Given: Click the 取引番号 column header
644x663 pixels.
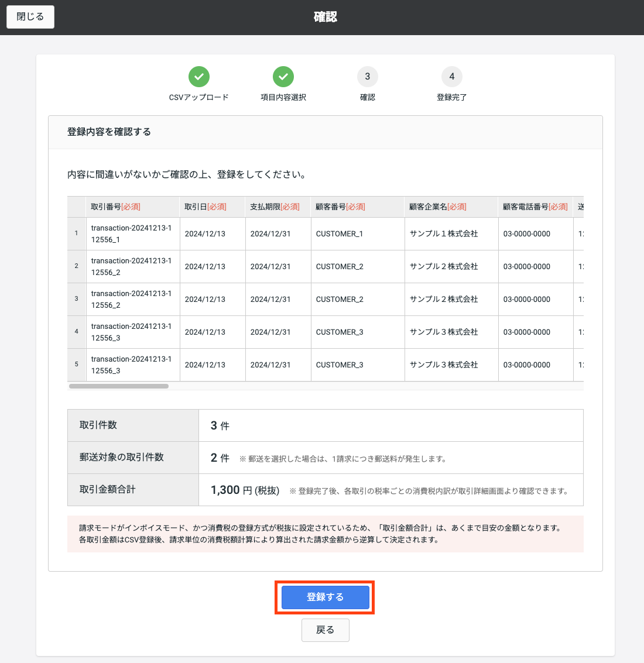Looking at the screenshot, I should click(115, 207).
